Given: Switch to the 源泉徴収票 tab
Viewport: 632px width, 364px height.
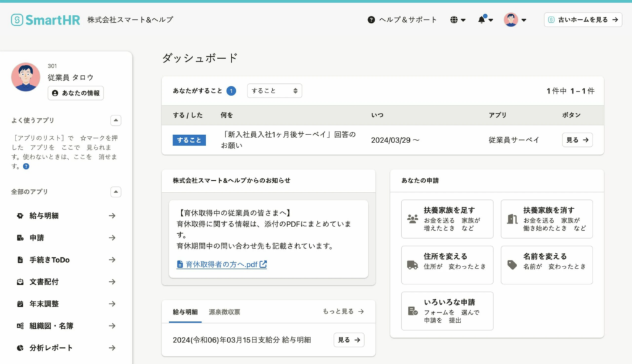Looking at the screenshot, I should (225, 312).
